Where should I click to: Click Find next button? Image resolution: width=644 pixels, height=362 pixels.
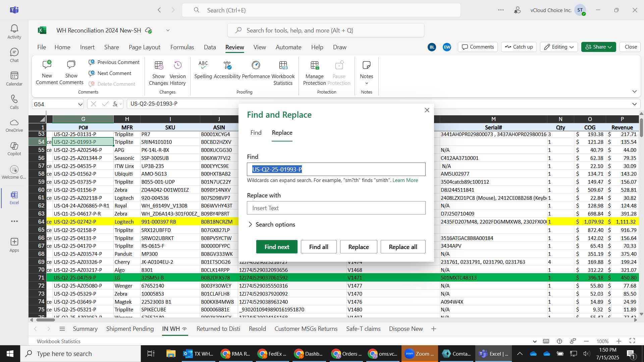277,247
